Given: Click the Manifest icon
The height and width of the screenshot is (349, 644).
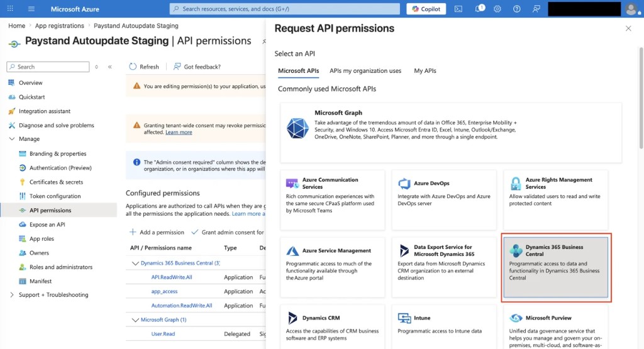Looking at the screenshot, I should click(23, 281).
